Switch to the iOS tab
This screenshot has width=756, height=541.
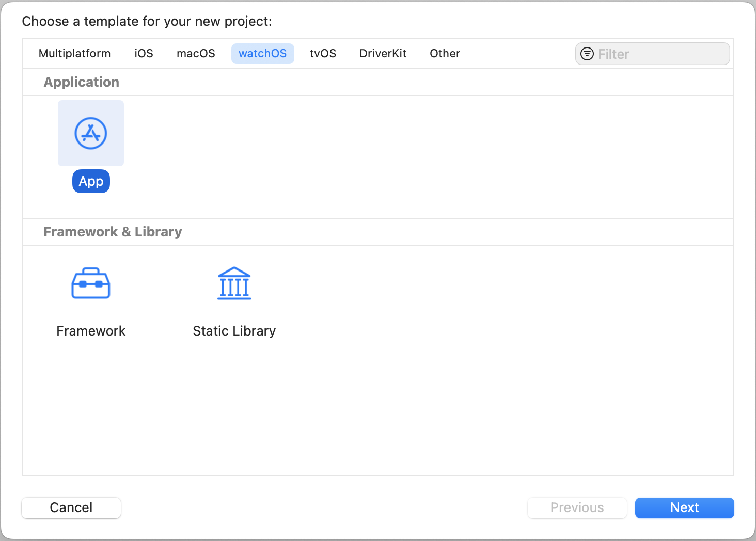[x=144, y=54]
